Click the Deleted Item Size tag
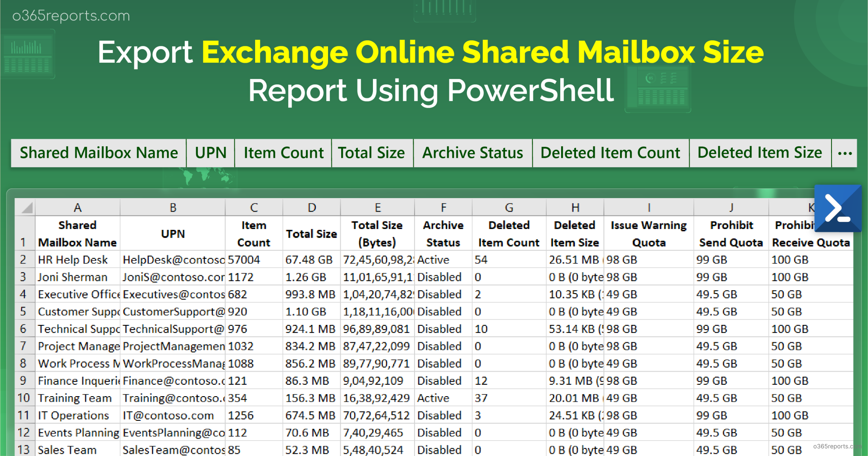The height and width of the screenshot is (456, 868). 760,153
